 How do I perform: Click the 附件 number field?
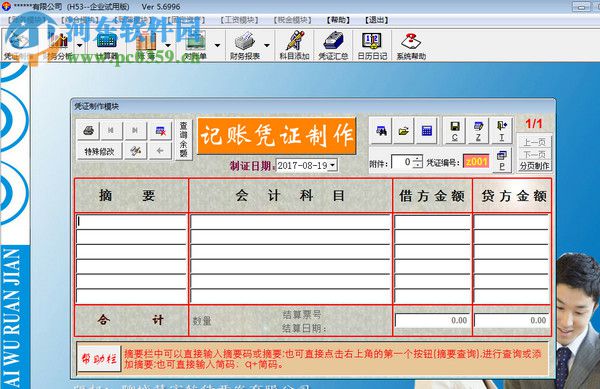pos(403,162)
